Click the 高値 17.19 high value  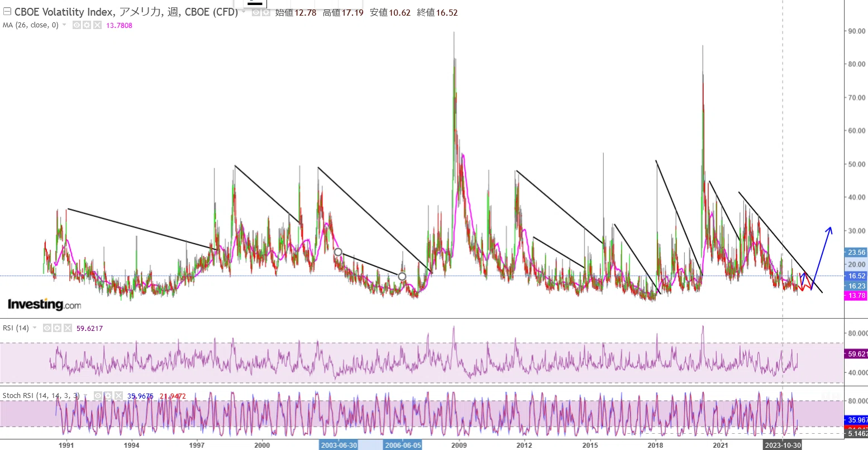coord(344,12)
